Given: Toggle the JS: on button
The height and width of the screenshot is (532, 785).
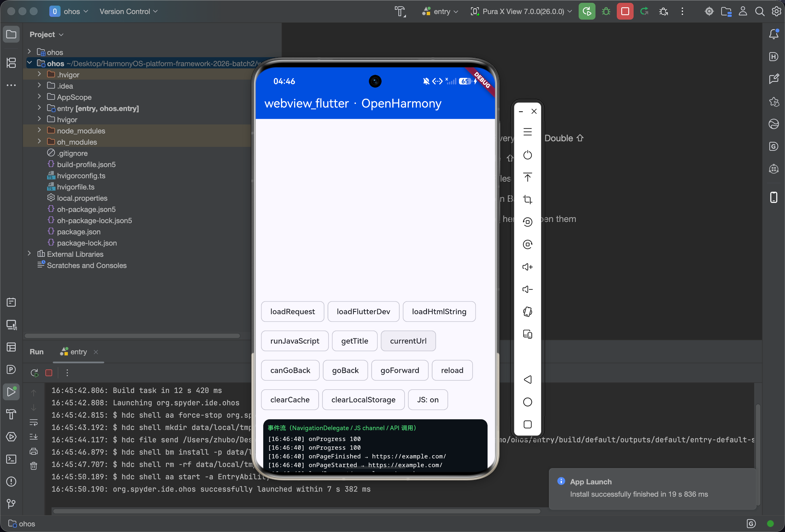Looking at the screenshot, I should click(428, 400).
